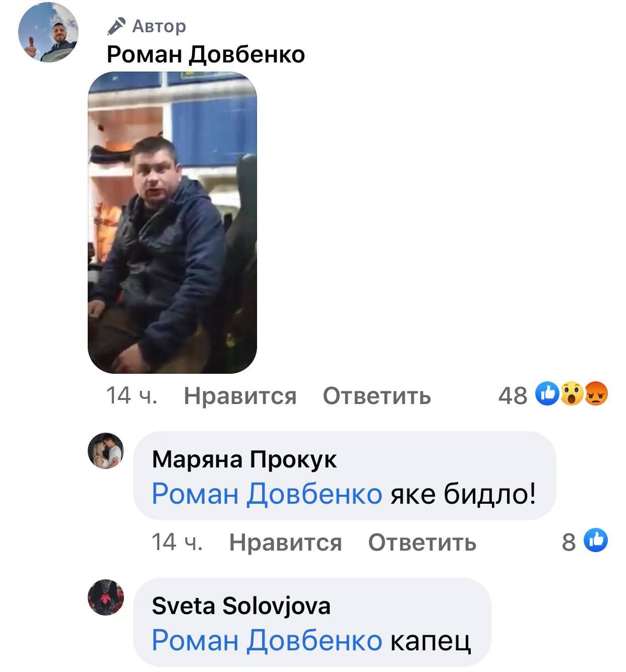626x672 pixels.
Task: Like Маряна Прокук's reply with Нравится
Action: pyautogui.click(x=285, y=543)
